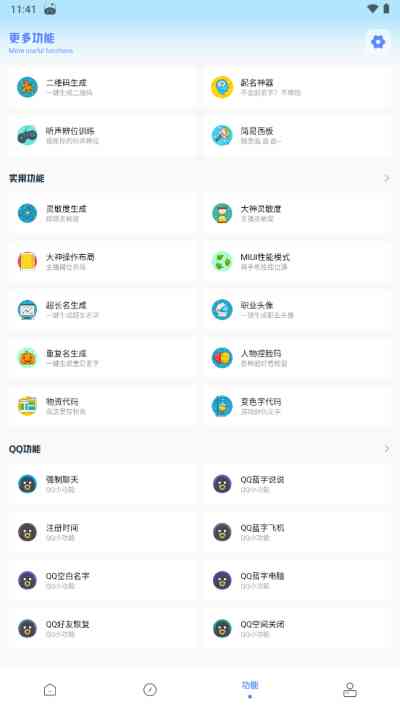
Task: Switch to compass discover tab
Action: 150,690
